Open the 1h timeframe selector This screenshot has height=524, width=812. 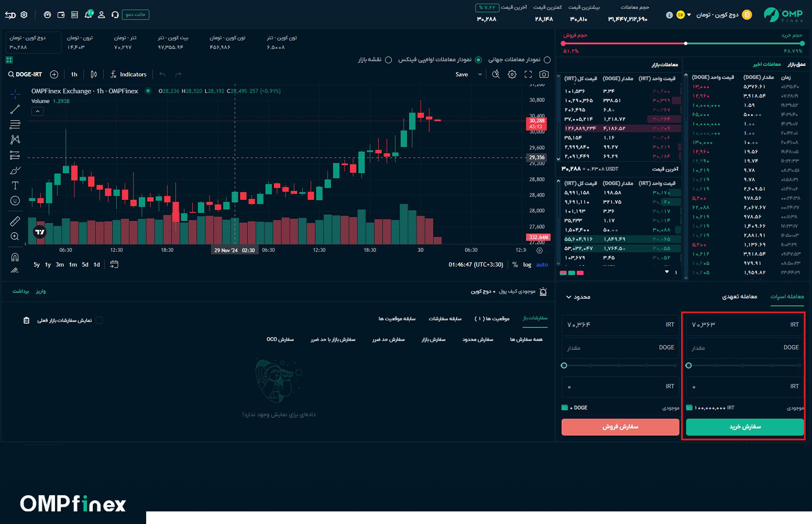click(74, 74)
